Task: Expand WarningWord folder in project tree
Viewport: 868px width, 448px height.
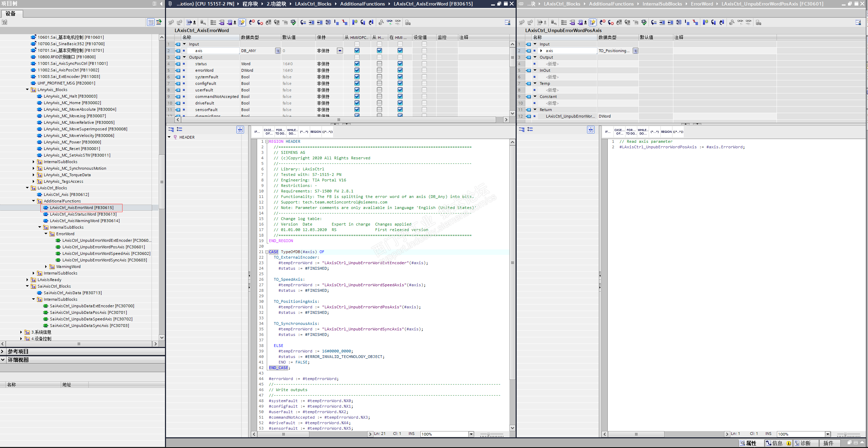Action: point(46,267)
